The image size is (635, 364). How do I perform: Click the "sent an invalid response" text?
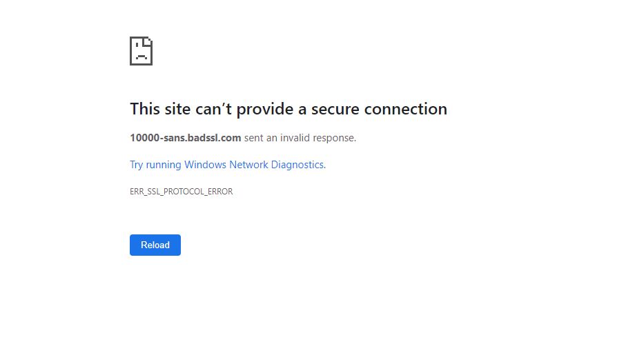(x=300, y=138)
